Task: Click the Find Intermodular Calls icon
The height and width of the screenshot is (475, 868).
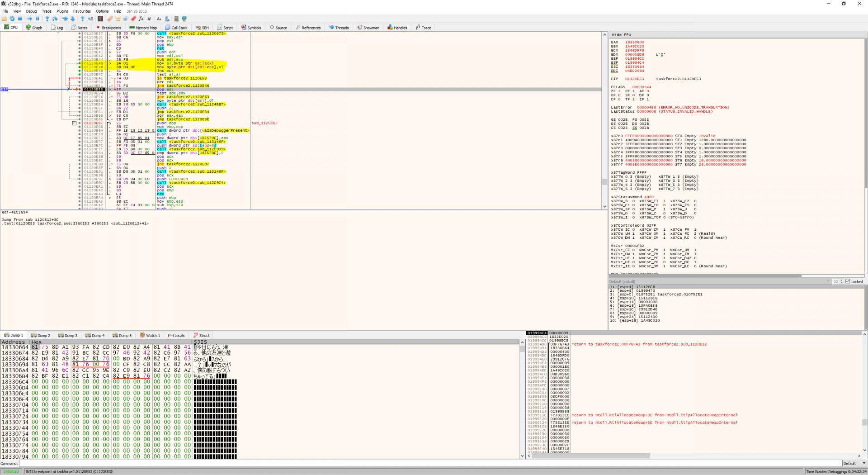Action: pos(167,19)
